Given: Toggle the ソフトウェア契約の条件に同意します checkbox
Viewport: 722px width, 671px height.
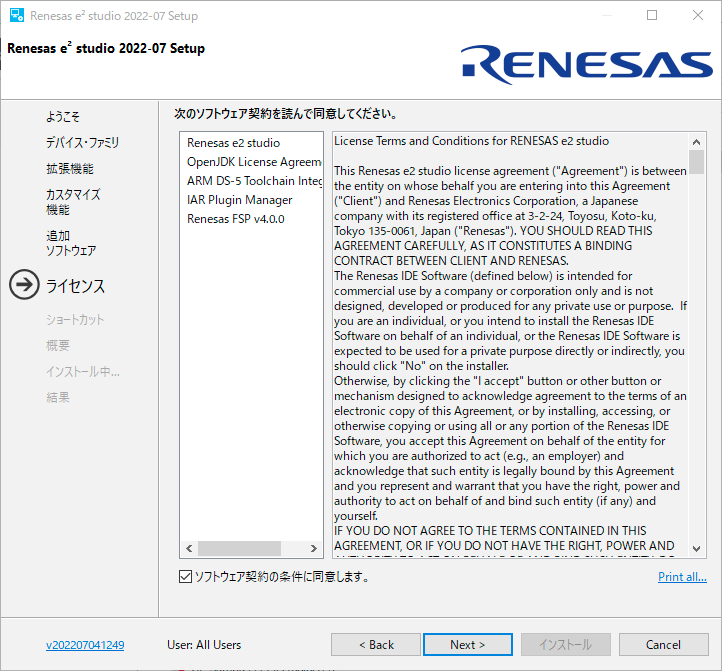Looking at the screenshot, I should pyautogui.click(x=184, y=577).
